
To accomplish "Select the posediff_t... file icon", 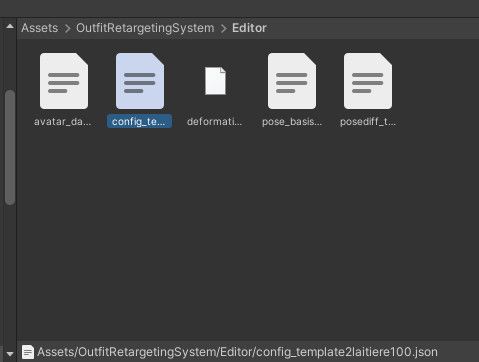I will point(368,81).
